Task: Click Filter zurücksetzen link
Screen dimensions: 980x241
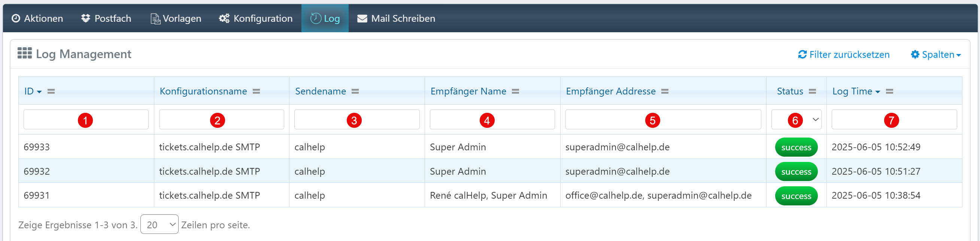Action: pyautogui.click(x=844, y=55)
